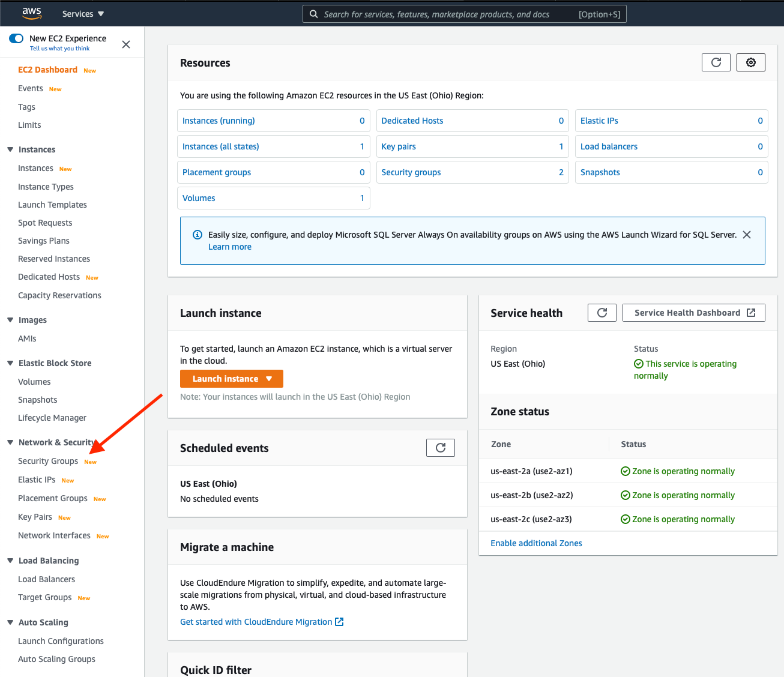
Task: Click green check icon for us-east-2c
Action: [x=626, y=519]
